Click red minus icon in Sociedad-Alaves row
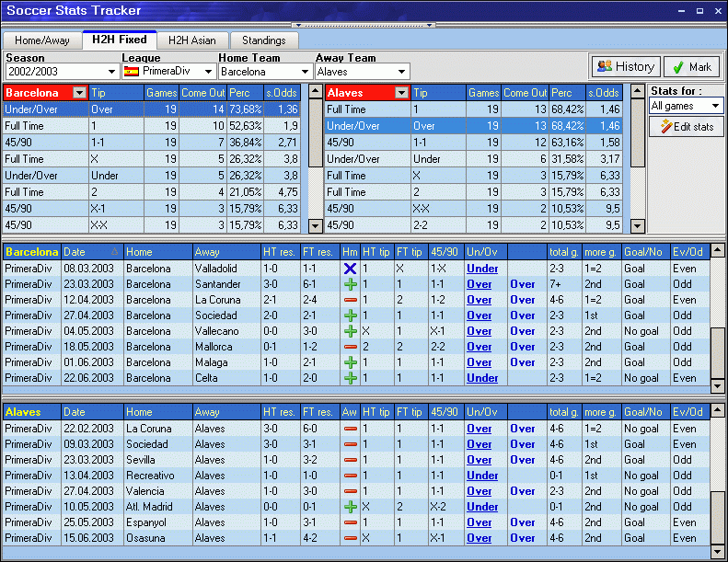728x562 pixels. [350, 444]
